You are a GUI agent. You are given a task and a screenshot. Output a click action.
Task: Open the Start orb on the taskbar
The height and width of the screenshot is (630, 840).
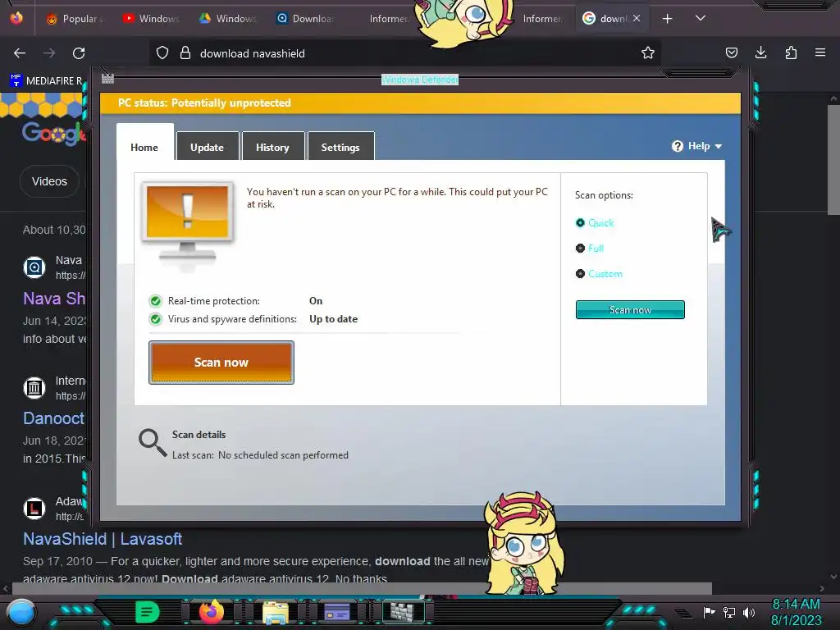point(21,612)
